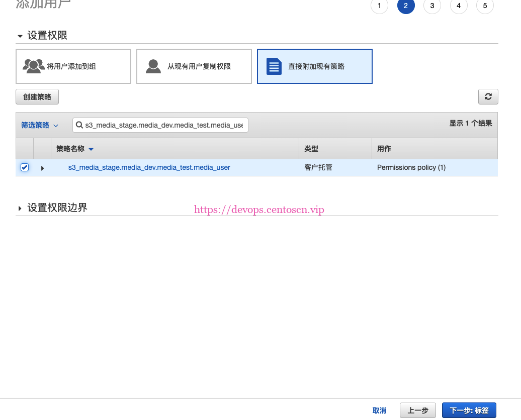Select wizard step 5 circle
The width and height of the screenshot is (521, 420).
(485, 6)
